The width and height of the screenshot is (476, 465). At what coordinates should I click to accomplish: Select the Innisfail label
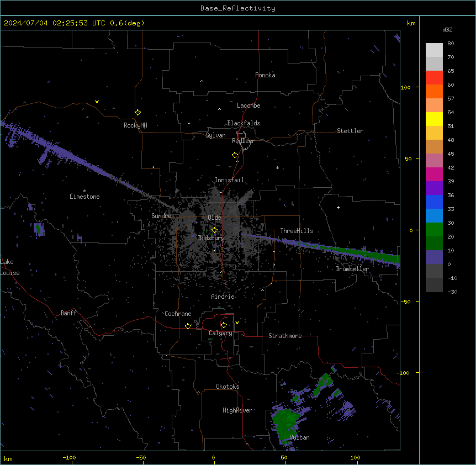click(229, 180)
